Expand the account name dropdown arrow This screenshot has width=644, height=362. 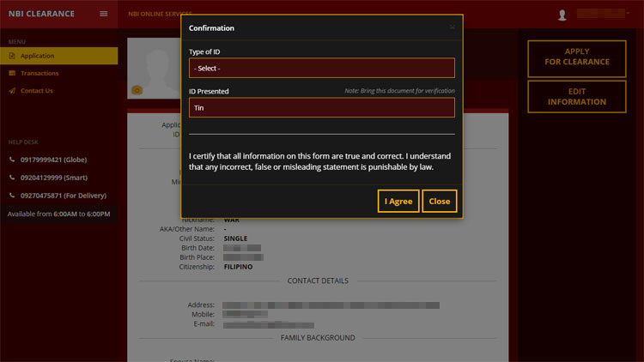pyautogui.click(x=628, y=14)
